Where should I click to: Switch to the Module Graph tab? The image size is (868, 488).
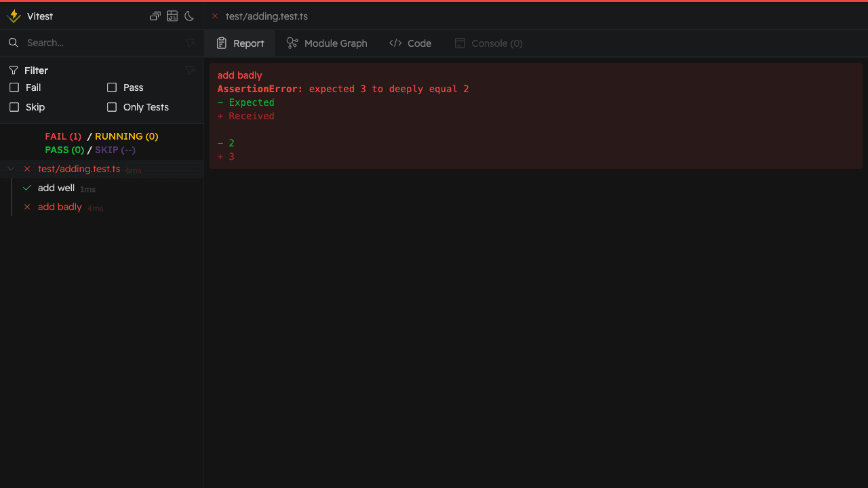coord(327,43)
